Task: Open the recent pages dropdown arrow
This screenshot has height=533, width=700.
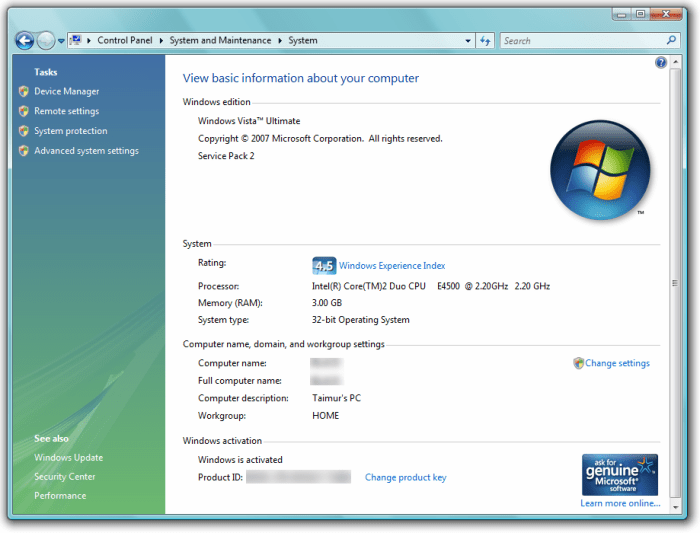Action: [x=61, y=41]
